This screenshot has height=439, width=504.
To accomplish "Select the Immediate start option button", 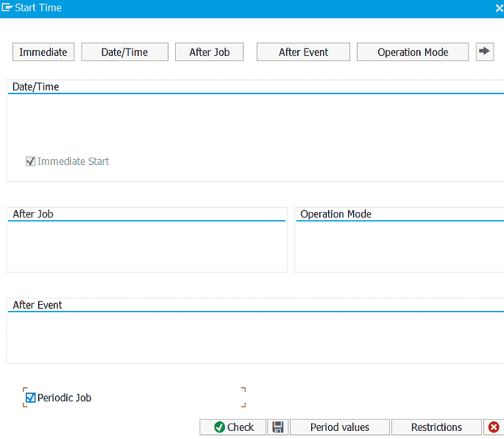I will point(44,52).
